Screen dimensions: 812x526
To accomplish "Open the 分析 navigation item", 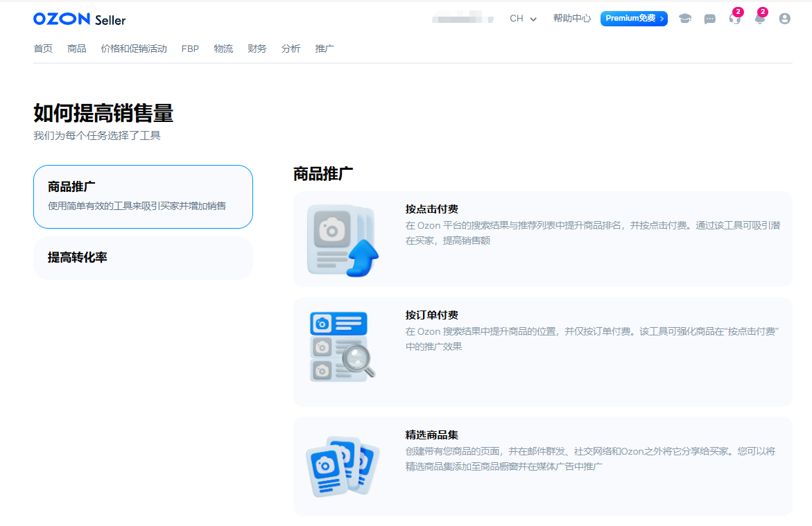I will [291, 49].
